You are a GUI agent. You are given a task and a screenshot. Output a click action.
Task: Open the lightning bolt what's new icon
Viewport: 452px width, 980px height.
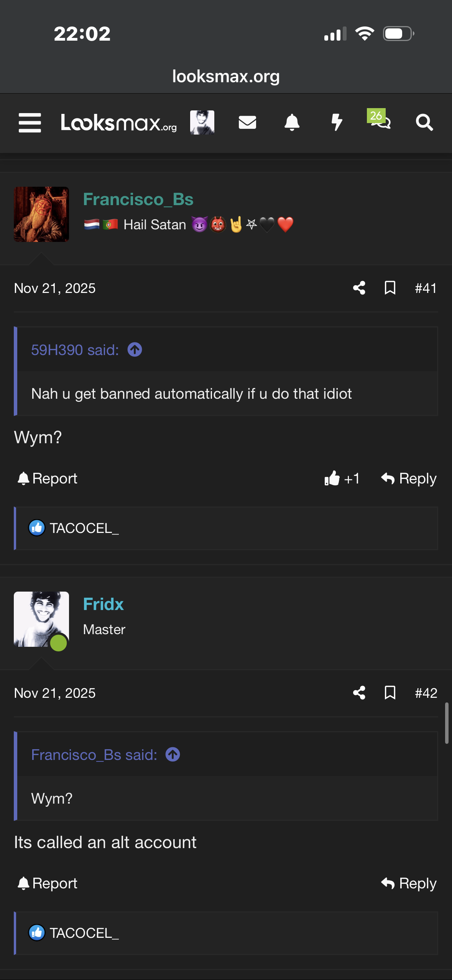[x=337, y=123]
